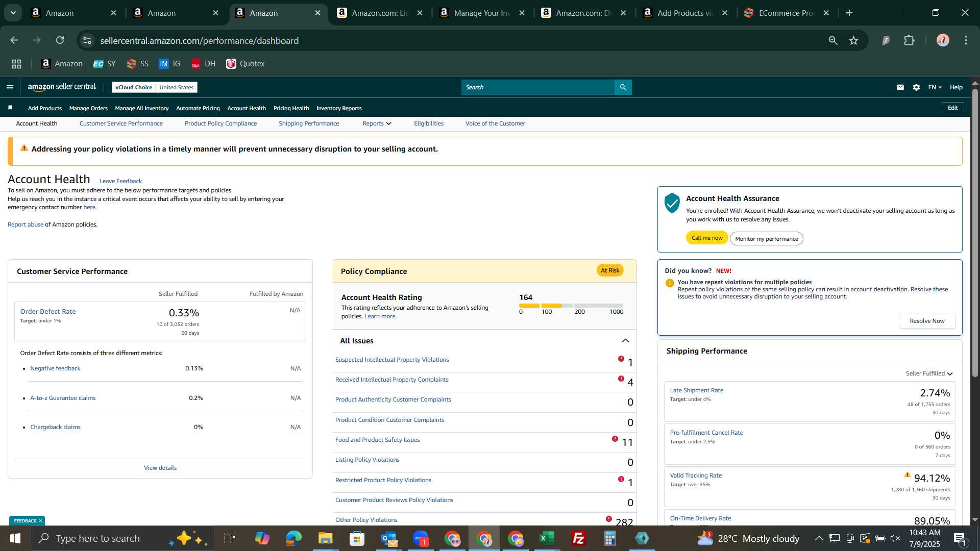This screenshot has width=980, height=551.
Task: Click the Account Health Rating progress bar
Action: (571, 306)
